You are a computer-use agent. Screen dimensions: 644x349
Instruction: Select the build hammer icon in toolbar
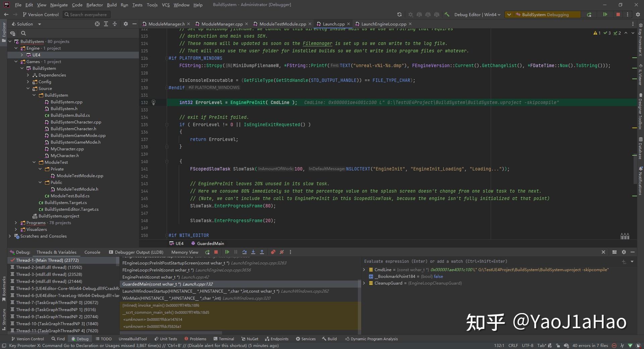pyautogui.click(x=447, y=15)
